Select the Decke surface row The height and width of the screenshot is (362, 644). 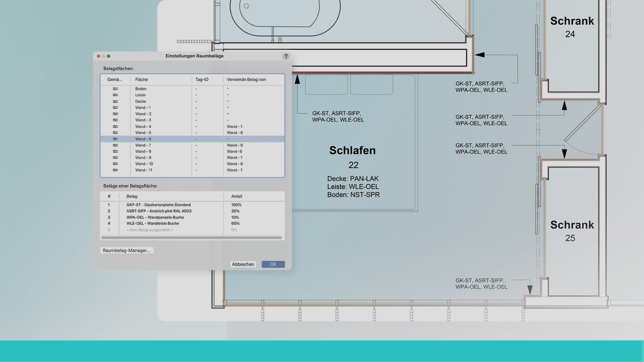tap(192, 102)
